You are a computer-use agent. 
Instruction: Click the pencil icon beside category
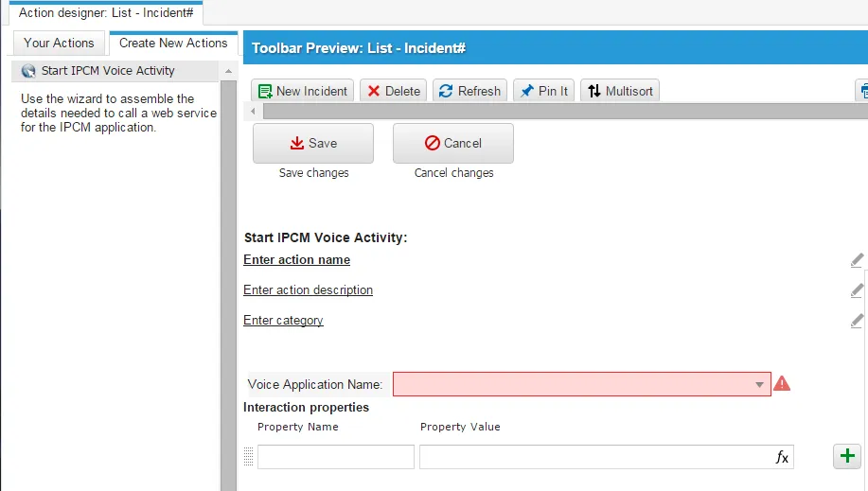pyautogui.click(x=857, y=321)
